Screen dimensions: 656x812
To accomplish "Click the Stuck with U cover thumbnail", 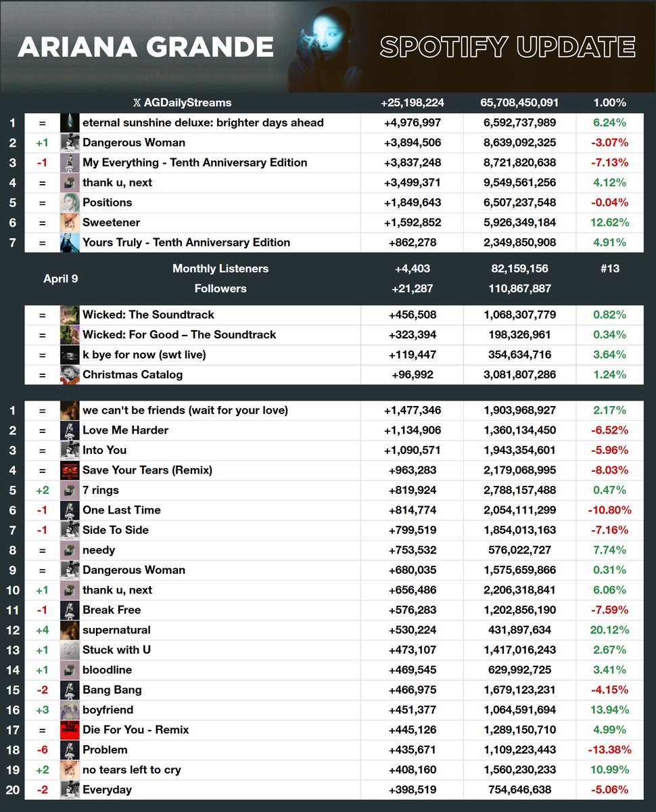I will tap(70, 650).
